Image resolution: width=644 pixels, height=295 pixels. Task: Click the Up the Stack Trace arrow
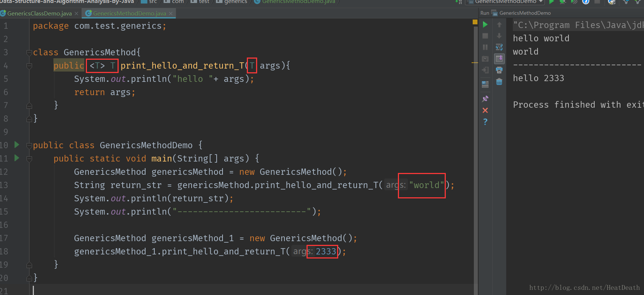coord(499,25)
